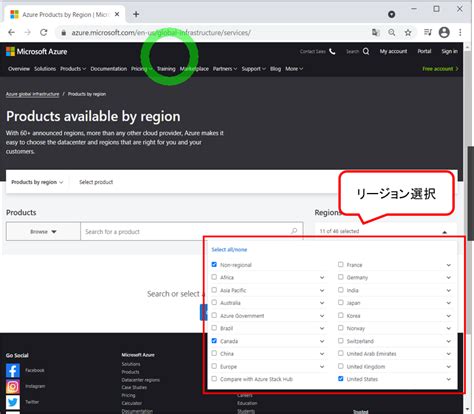Expand the Africa region chevron
This screenshot has width=474, height=414.
point(322,277)
